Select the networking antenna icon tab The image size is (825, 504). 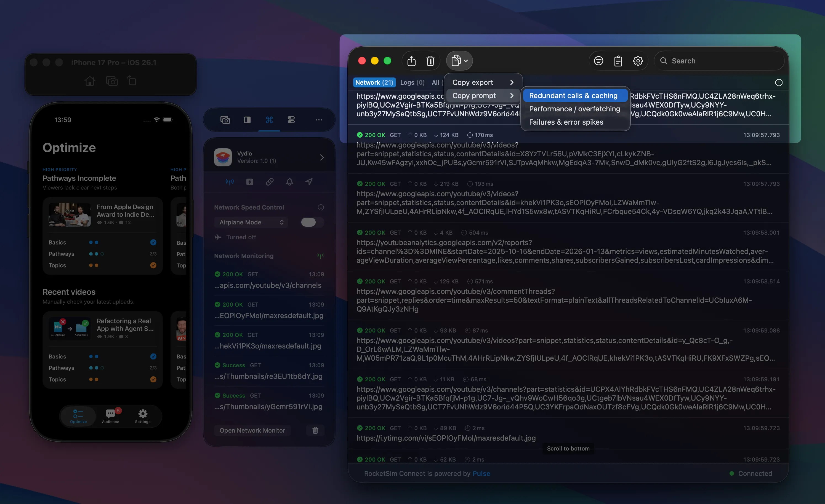229,182
